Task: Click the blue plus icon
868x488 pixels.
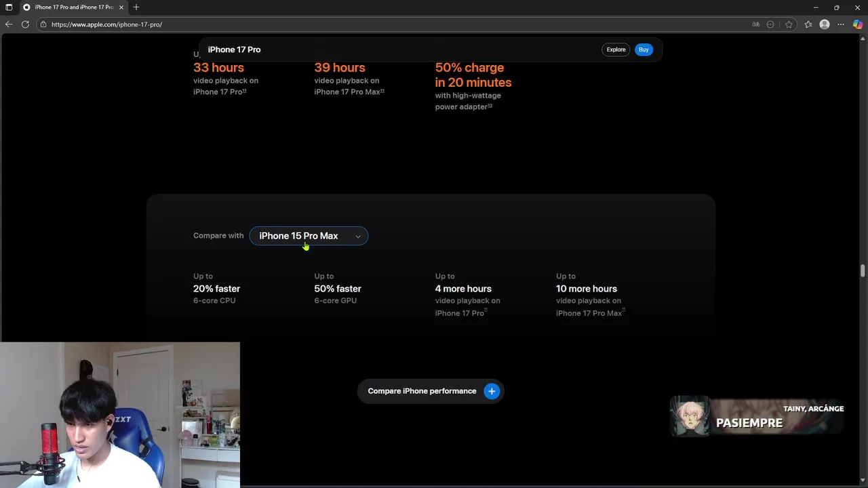Action: 492,391
